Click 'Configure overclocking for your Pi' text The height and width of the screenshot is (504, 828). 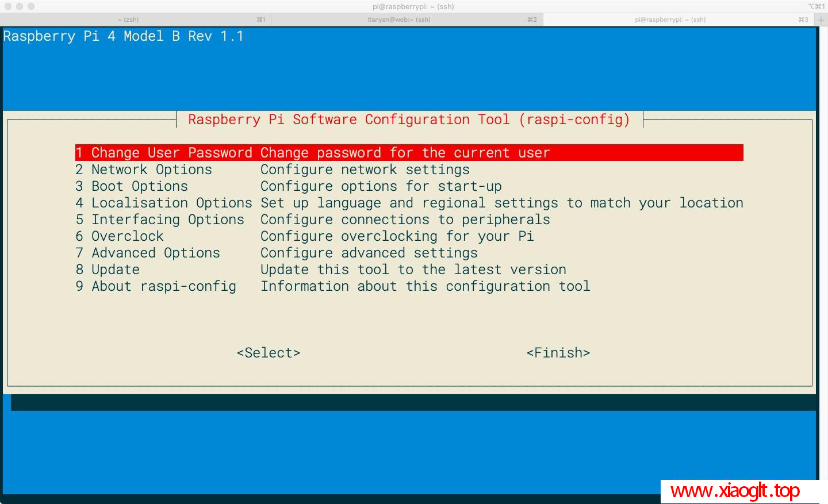[x=397, y=236]
